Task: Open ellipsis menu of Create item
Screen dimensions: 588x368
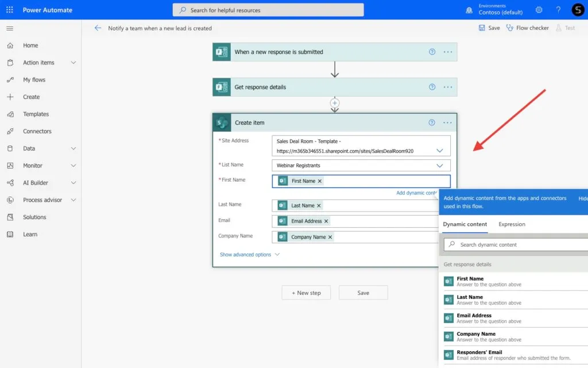Action: click(x=447, y=122)
